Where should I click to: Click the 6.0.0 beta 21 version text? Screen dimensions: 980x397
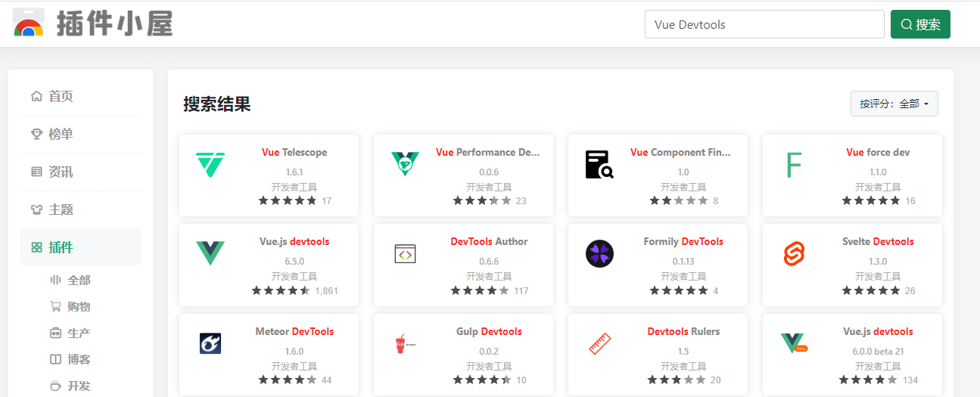(x=878, y=351)
